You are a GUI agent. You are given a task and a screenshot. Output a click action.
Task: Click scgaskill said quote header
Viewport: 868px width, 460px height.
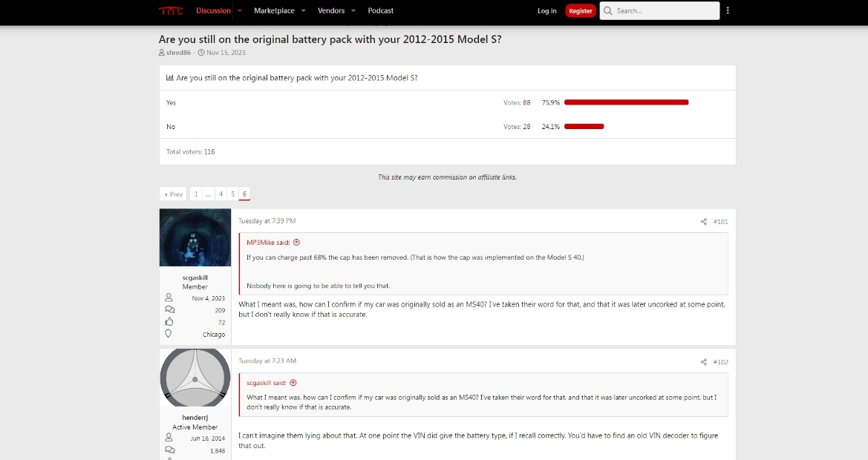click(267, 383)
